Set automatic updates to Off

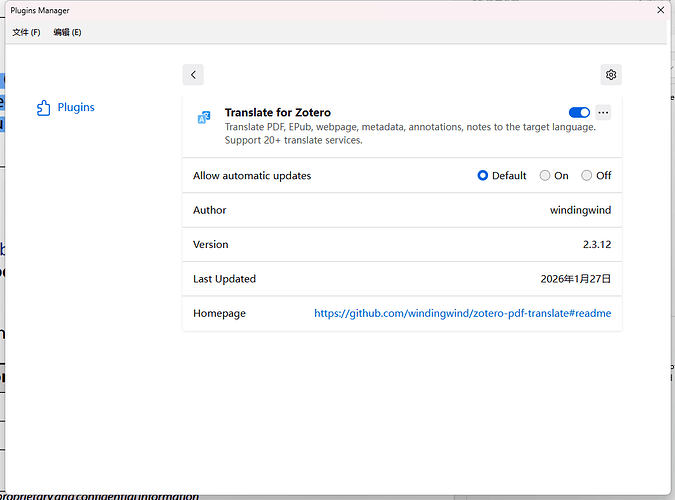(x=587, y=176)
